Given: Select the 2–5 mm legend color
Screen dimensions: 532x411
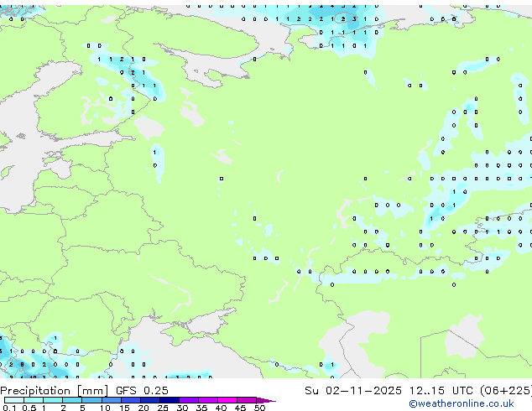Looking at the screenshot, I should [x=72, y=400].
